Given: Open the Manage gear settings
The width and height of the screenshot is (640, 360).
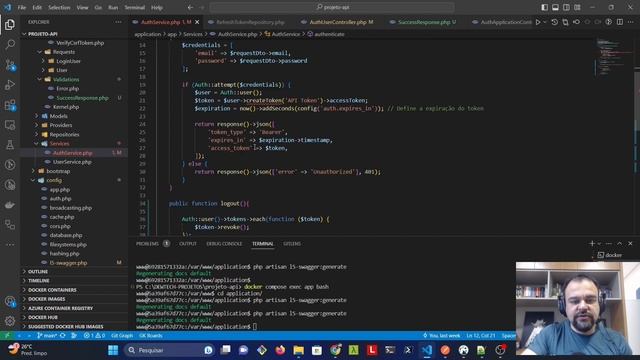Looking at the screenshot, I should tap(10, 321).
